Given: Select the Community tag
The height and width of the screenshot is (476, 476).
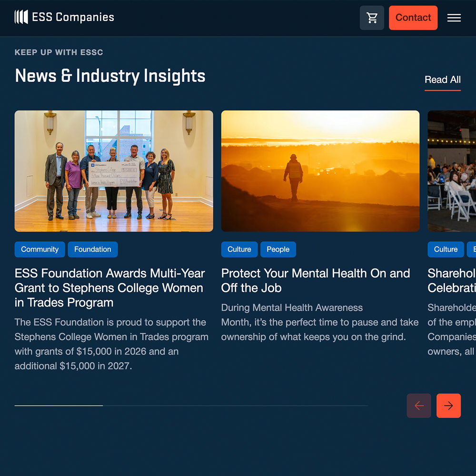Looking at the screenshot, I should [40, 249].
